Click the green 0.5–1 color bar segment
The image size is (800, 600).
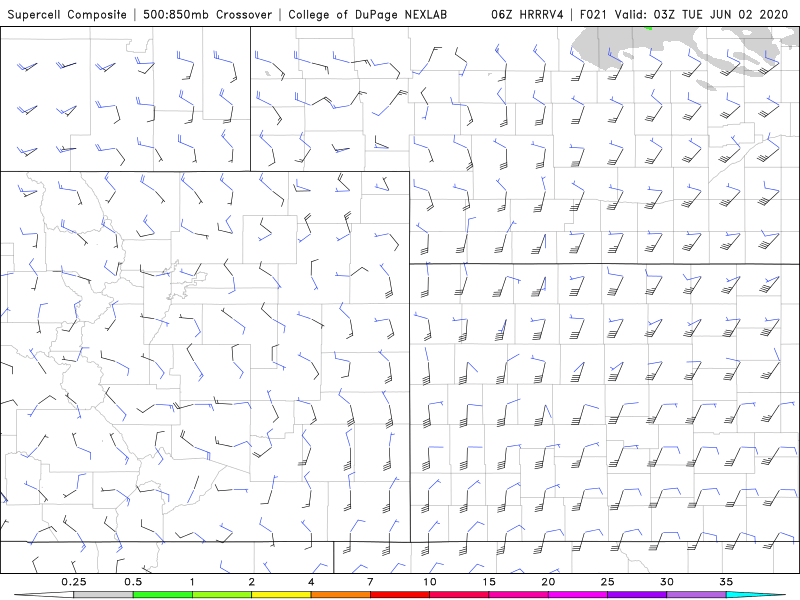point(163,595)
